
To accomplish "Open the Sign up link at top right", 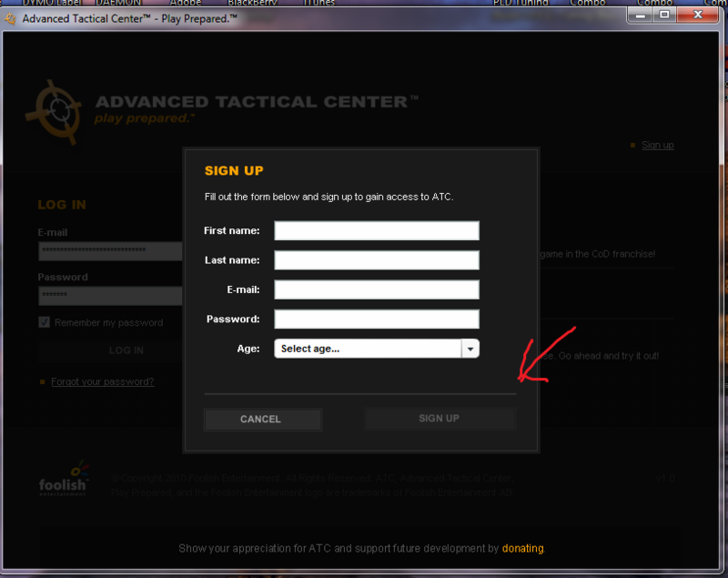I will pyautogui.click(x=657, y=146).
